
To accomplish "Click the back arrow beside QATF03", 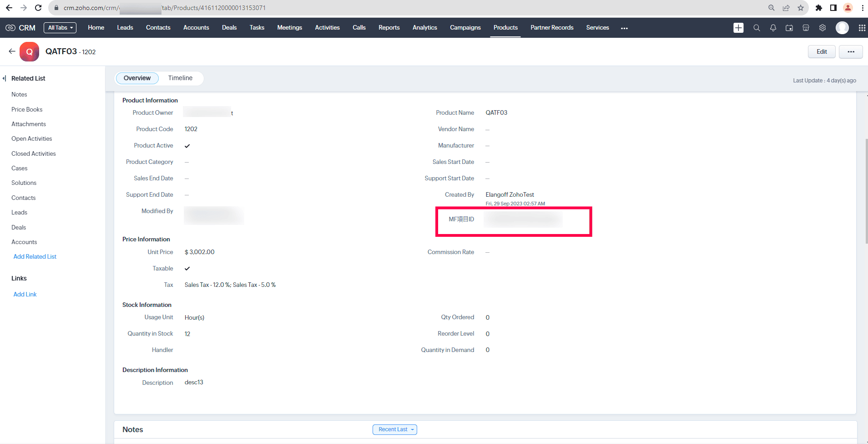I will (12, 51).
